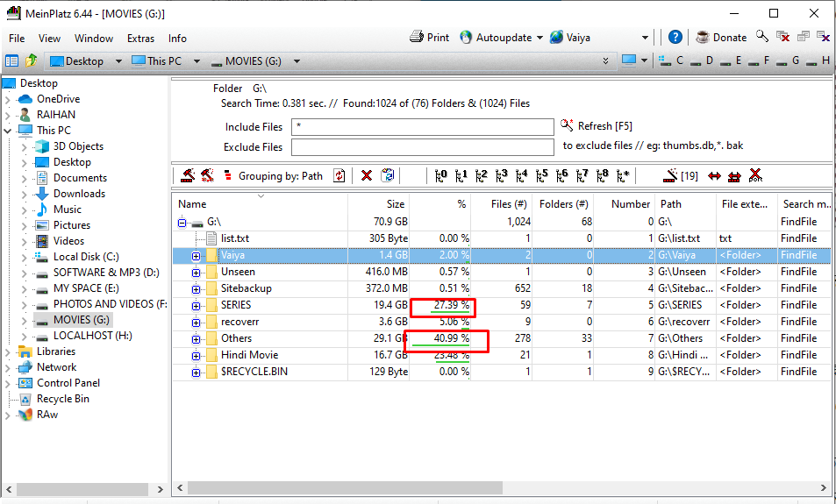This screenshot has width=836, height=504.
Task: Open the Info menu
Action: coord(177,39)
